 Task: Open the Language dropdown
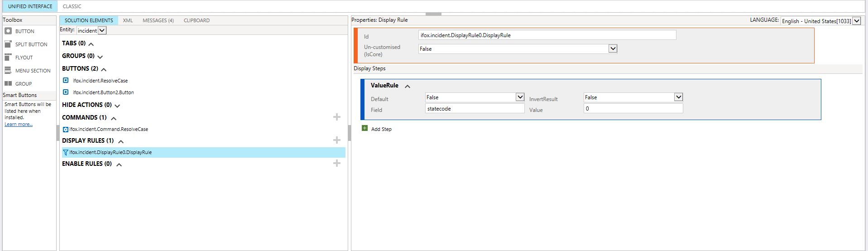click(857, 21)
